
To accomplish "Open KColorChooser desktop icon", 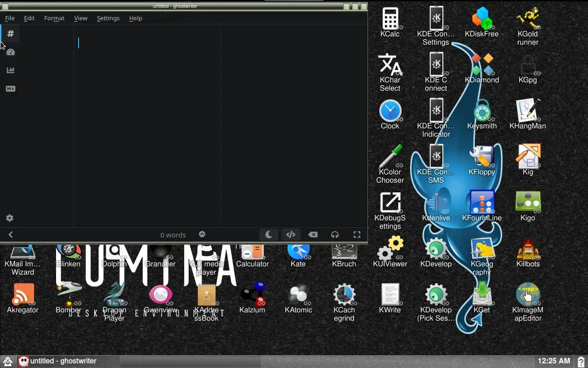I will click(390, 164).
